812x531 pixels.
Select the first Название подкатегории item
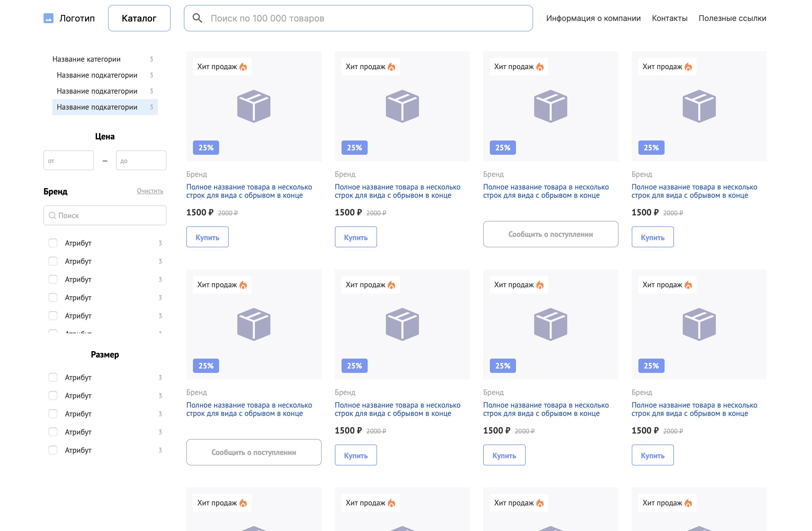coord(105,75)
